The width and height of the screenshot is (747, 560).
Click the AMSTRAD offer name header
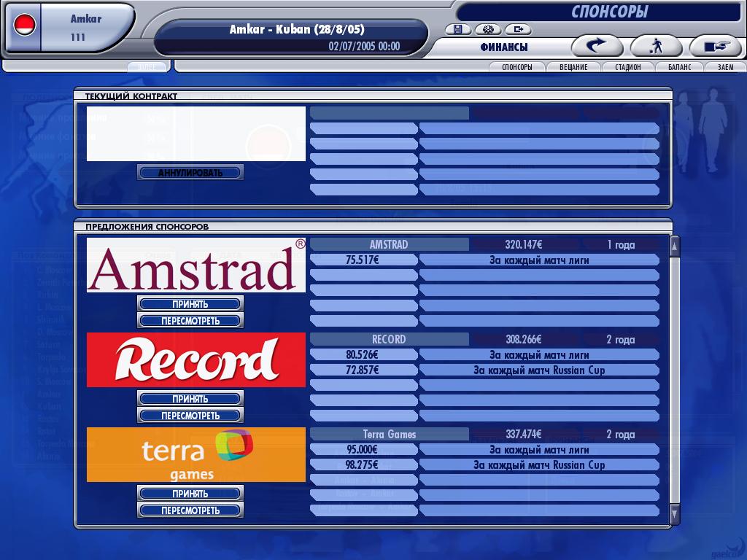389,245
